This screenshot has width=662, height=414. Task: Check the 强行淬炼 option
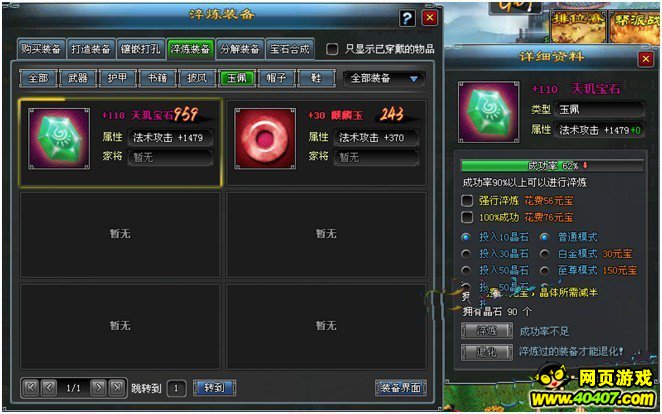click(467, 200)
